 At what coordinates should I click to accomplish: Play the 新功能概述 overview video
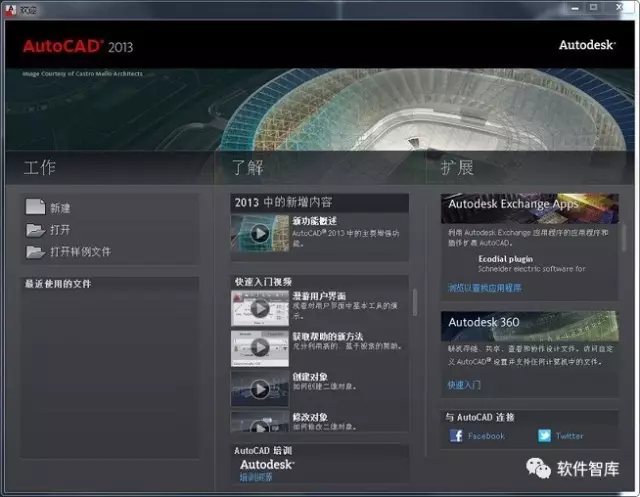[x=260, y=233]
